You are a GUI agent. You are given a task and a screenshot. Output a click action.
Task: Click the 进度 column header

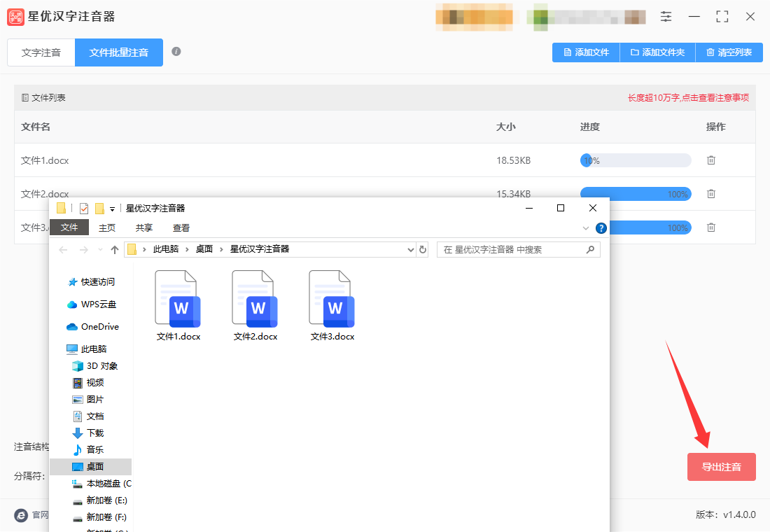click(590, 127)
